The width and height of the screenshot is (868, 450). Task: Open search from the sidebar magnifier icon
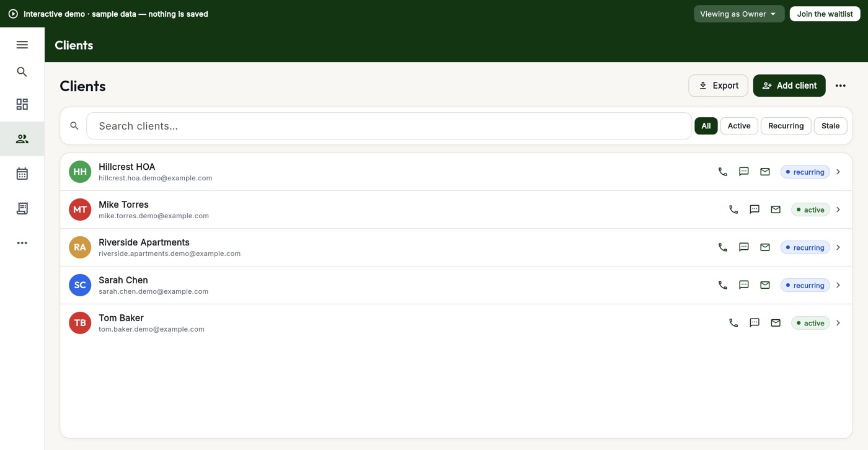click(x=22, y=72)
